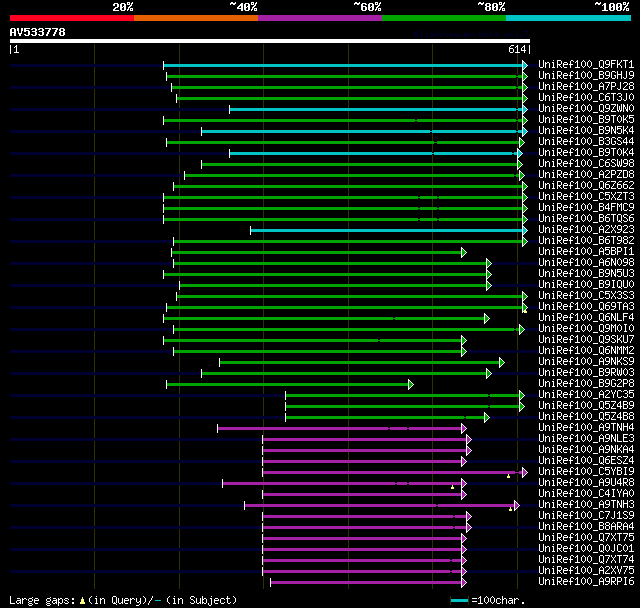640x608 pixels.
Task: Select label UniRef100_B9N5U3
Action: tap(586, 274)
